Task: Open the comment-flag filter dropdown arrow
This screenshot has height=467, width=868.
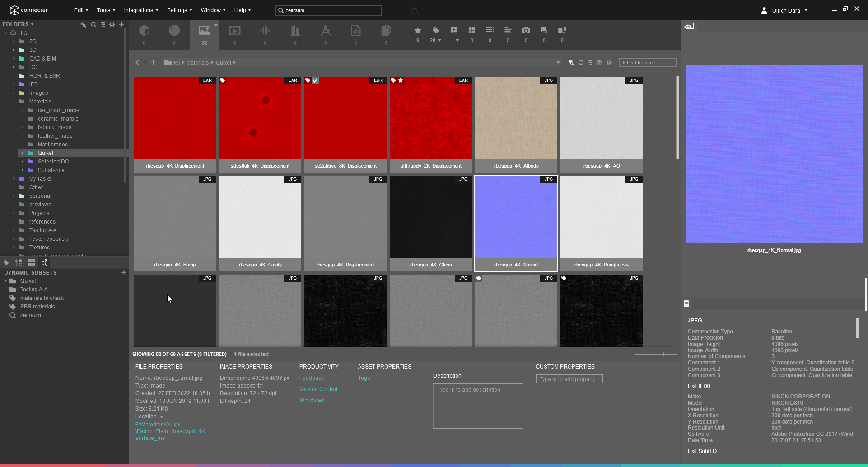Action: [x=457, y=41]
